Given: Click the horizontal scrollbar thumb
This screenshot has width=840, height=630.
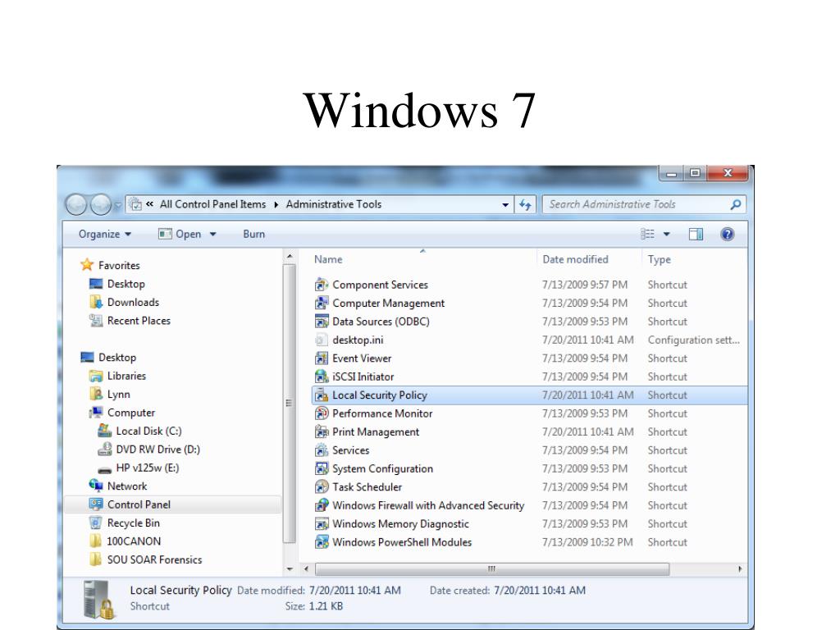Looking at the screenshot, I should tap(492, 569).
